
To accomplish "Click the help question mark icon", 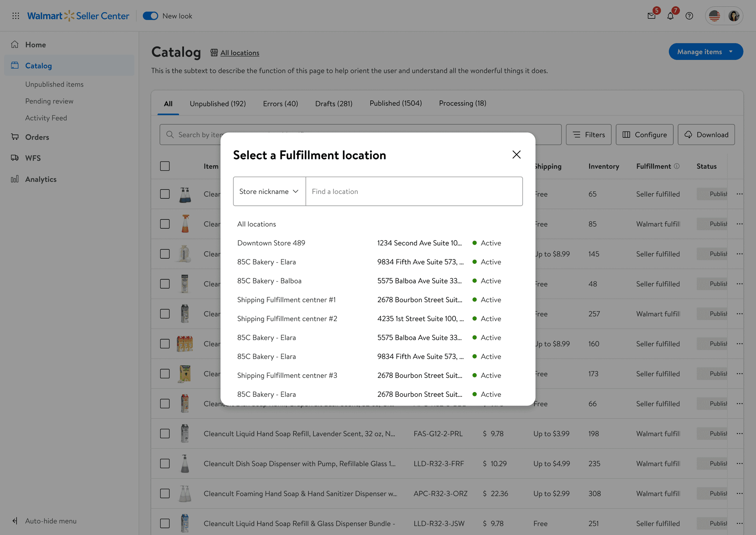I will (689, 16).
